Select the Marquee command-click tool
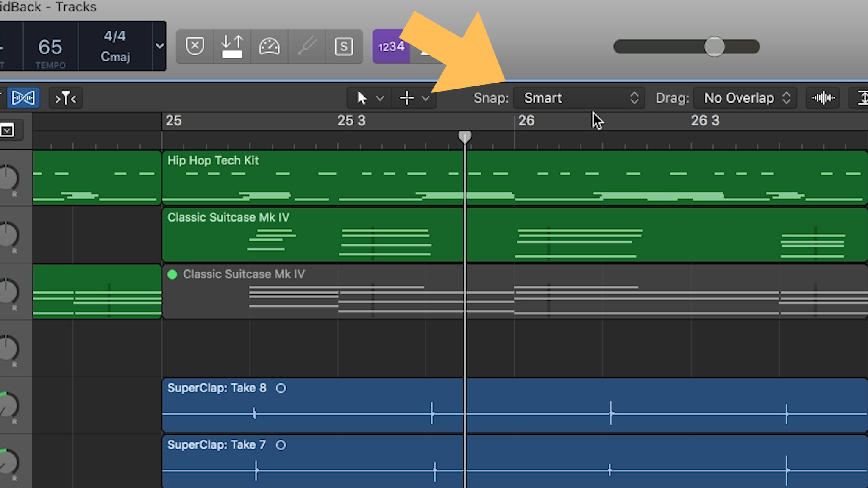Image resolution: width=868 pixels, height=488 pixels. pos(407,98)
